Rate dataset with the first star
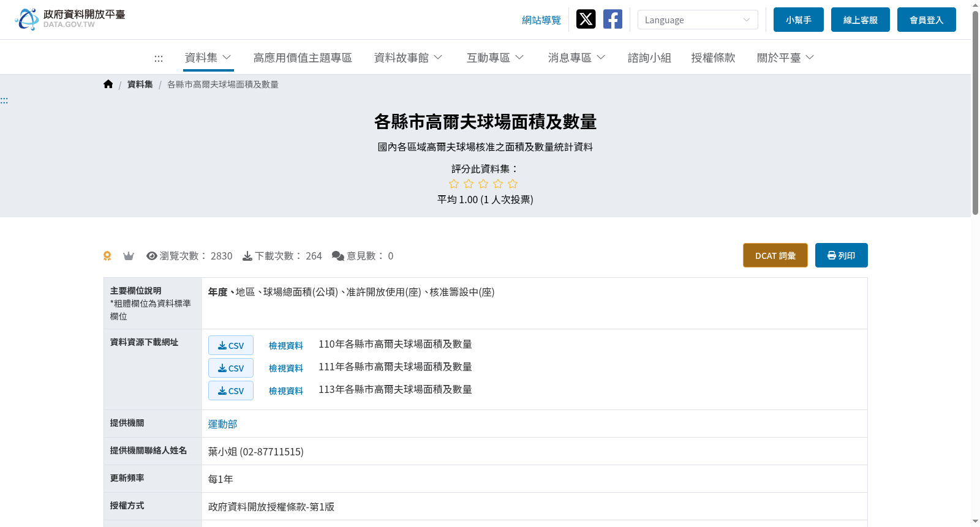Viewport: 980px width, 527px height. (x=454, y=184)
